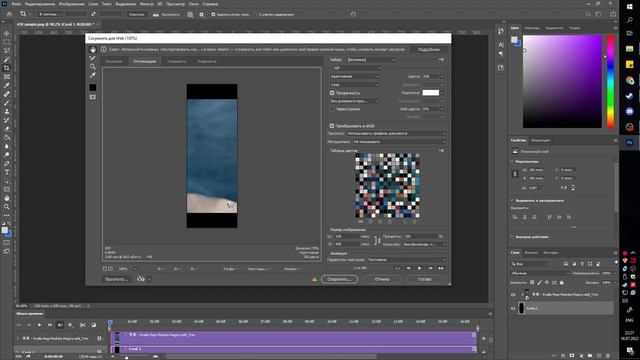The image size is (640, 360).
Task: Select Type tool in Photoshop toolbar
Action: click(x=7, y=172)
